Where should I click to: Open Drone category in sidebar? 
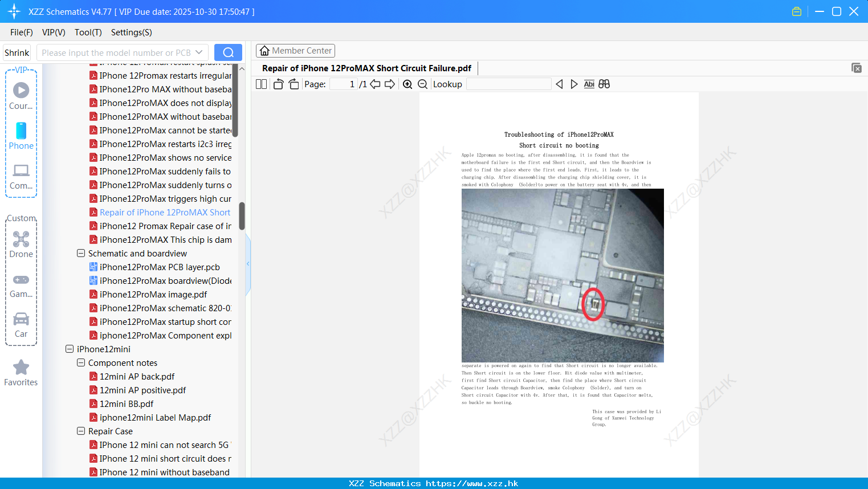[21, 244]
